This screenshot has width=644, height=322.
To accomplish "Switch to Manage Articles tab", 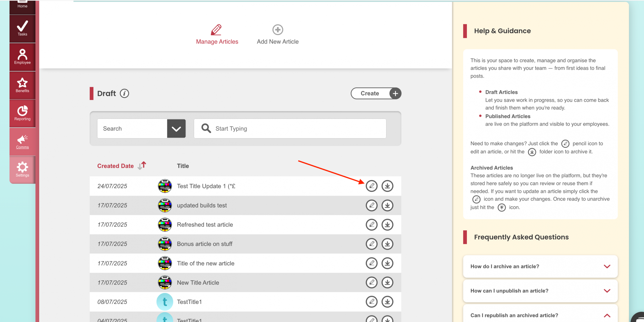I will pyautogui.click(x=217, y=35).
